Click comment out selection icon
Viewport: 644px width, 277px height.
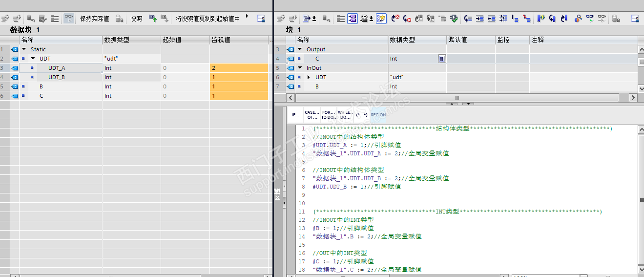pyautogui.click(x=515, y=19)
